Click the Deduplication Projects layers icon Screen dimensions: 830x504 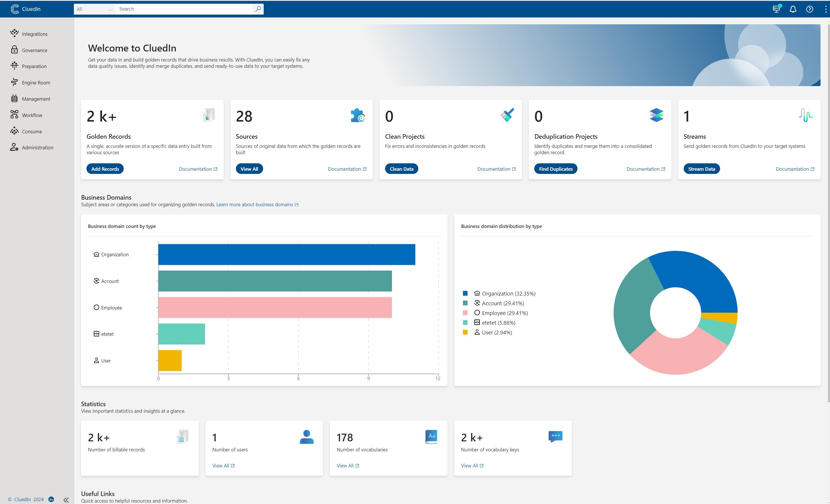pyautogui.click(x=656, y=115)
